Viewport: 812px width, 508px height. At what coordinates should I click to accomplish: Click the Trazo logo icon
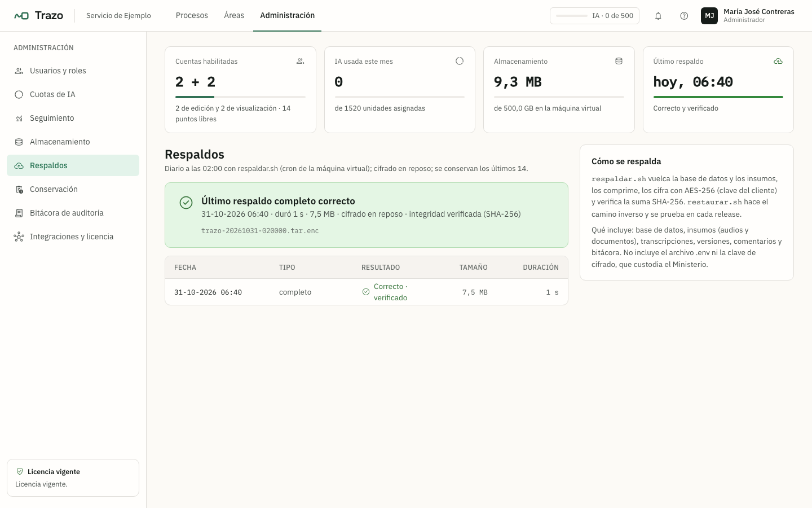tap(21, 16)
